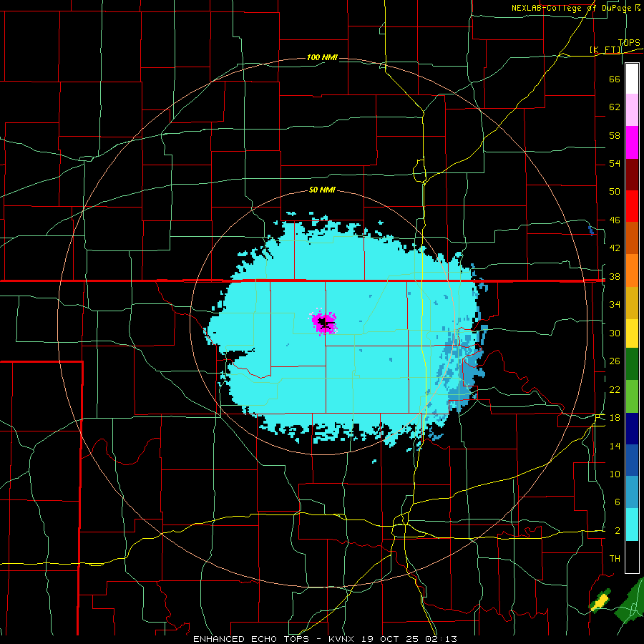Click the small blue echo east of the outer ring
The height and width of the screenshot is (644, 644).
point(591,230)
